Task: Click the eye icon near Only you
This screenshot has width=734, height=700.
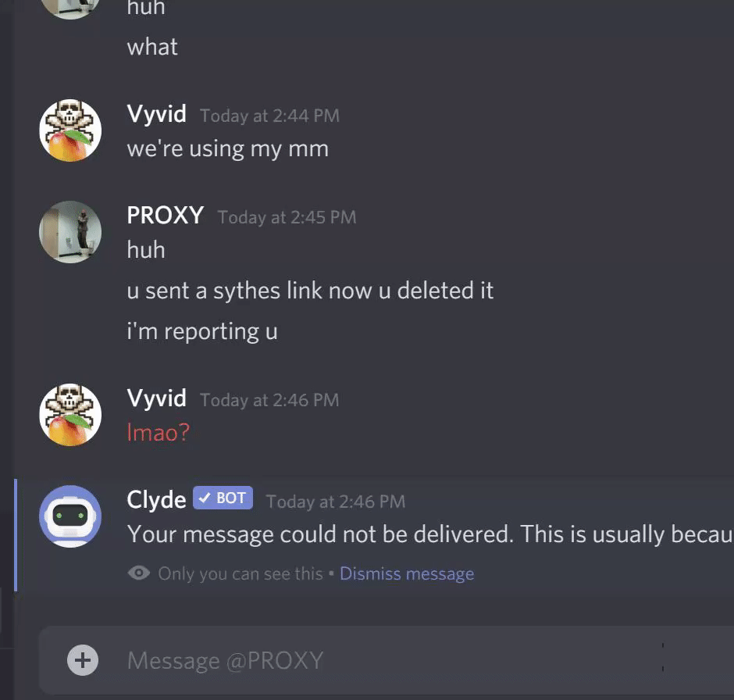Action: [x=138, y=573]
